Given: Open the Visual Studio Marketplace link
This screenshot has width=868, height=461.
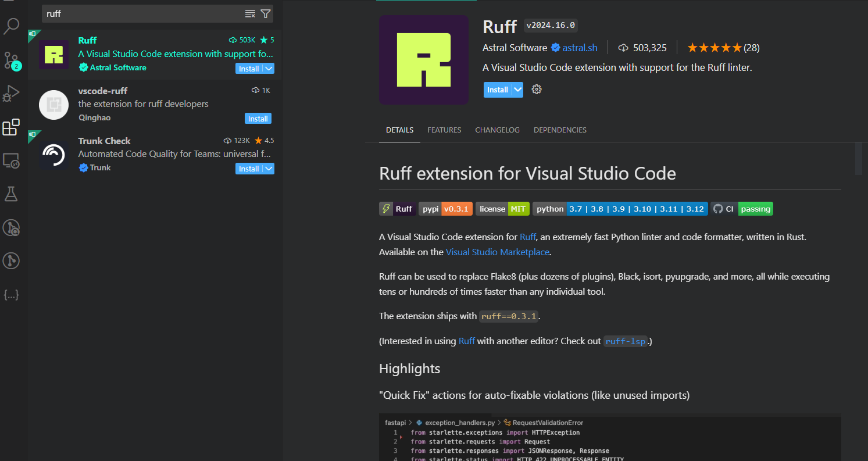Looking at the screenshot, I should click(x=497, y=252).
